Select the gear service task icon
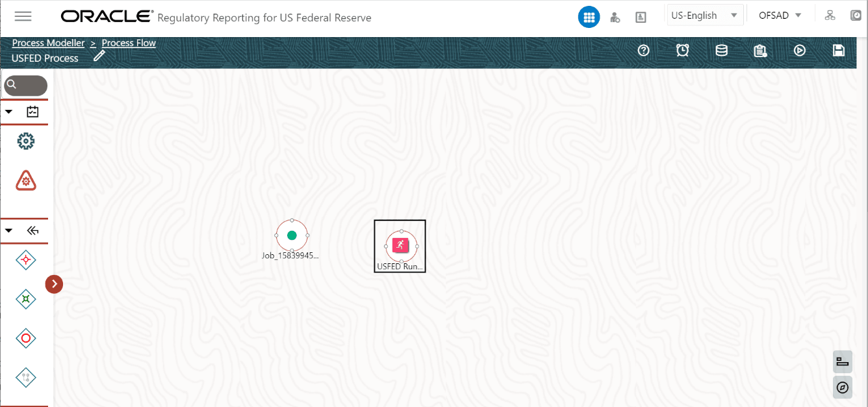The width and height of the screenshot is (868, 407). pyautogui.click(x=25, y=141)
